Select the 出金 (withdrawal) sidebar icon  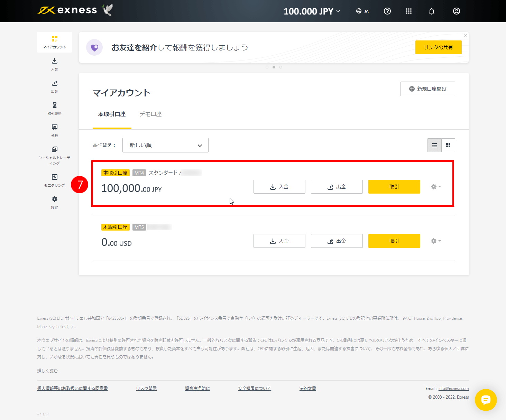click(x=54, y=86)
